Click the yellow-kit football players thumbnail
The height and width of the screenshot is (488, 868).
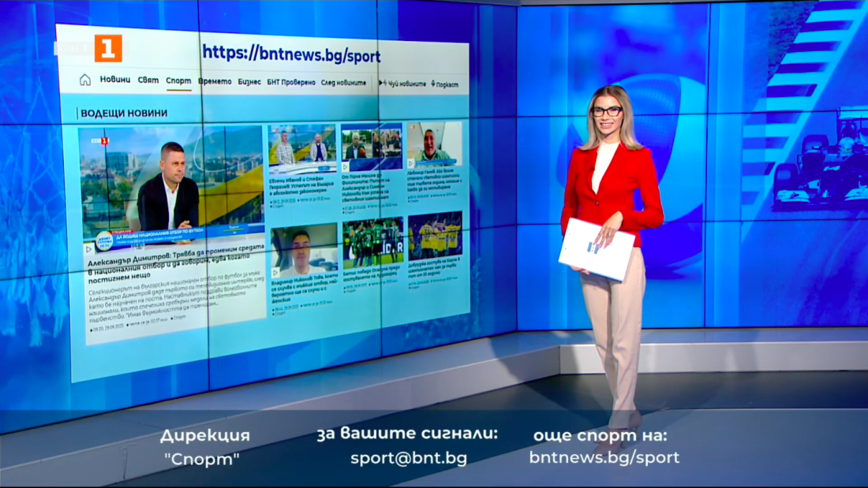pyautogui.click(x=435, y=236)
